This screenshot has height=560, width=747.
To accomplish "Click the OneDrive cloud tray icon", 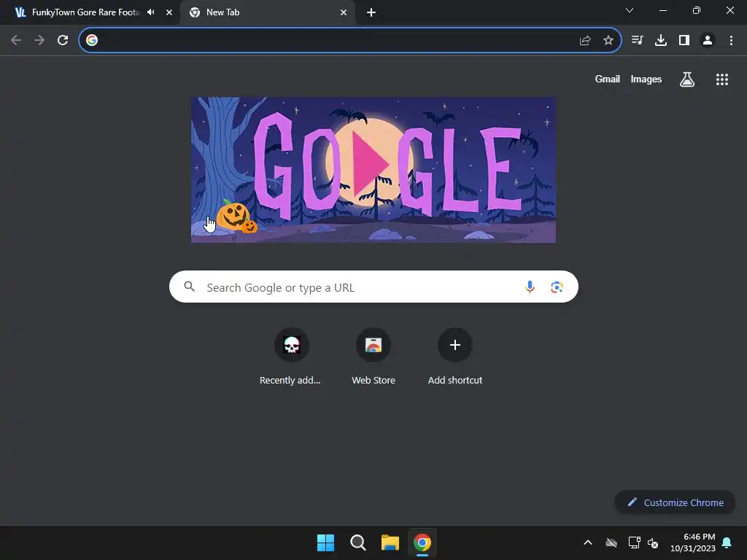I will [611, 542].
